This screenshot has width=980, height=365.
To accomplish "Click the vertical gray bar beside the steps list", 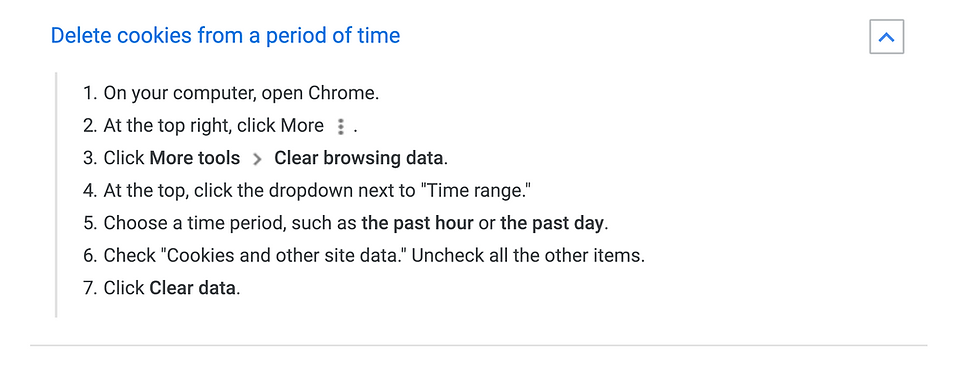I will 56,194.
